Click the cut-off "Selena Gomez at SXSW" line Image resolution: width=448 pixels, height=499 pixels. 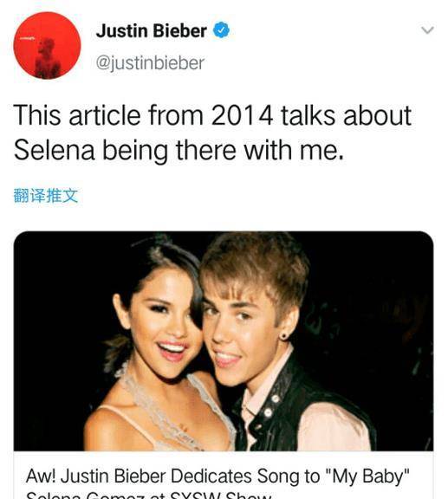click(x=149, y=496)
